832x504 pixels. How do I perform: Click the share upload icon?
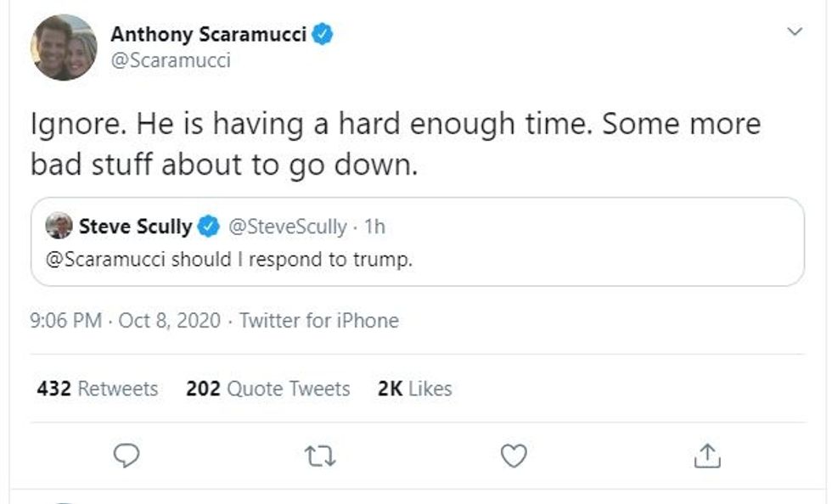(707, 457)
